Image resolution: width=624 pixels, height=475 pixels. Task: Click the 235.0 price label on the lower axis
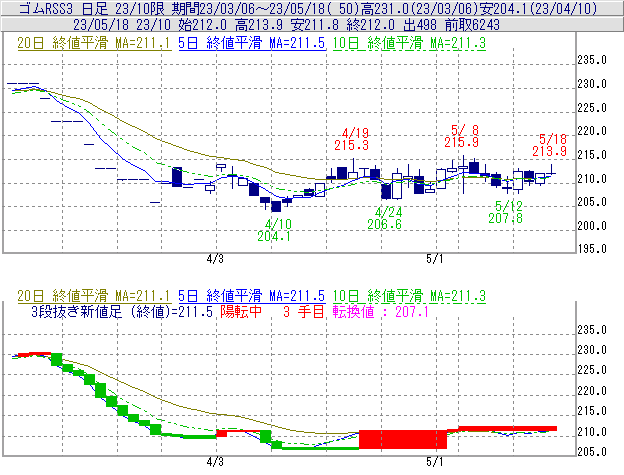592,330
